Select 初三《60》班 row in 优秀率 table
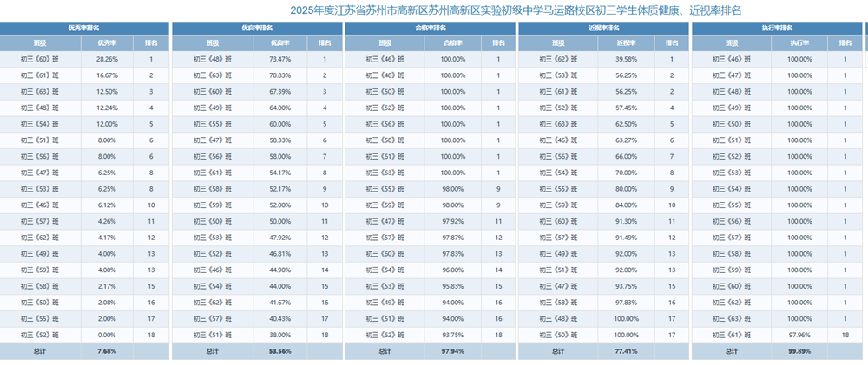 (84, 59)
